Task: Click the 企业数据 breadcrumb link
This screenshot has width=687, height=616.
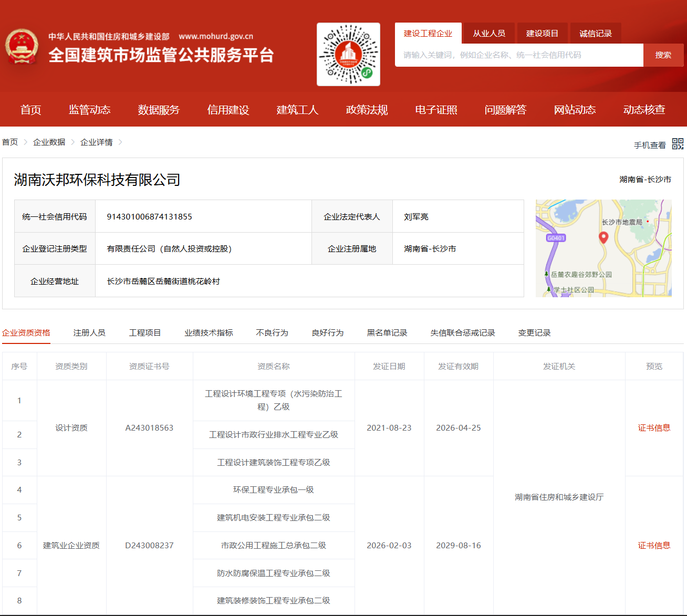Action: click(x=49, y=142)
